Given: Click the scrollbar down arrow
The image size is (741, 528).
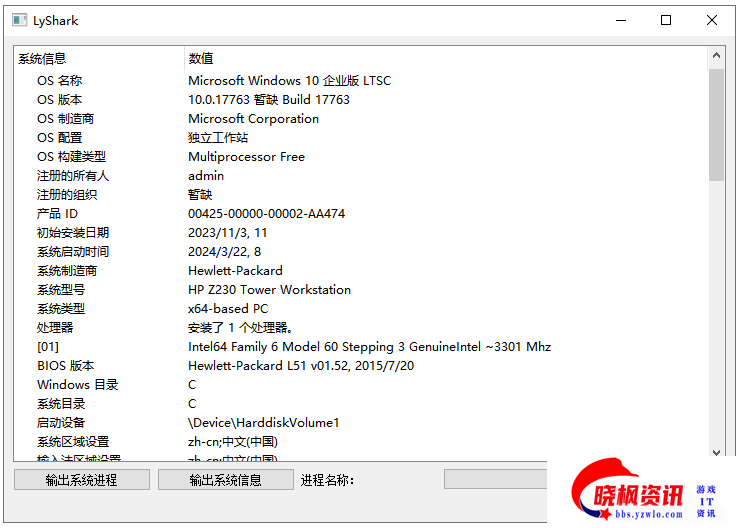Looking at the screenshot, I should click(x=716, y=453).
